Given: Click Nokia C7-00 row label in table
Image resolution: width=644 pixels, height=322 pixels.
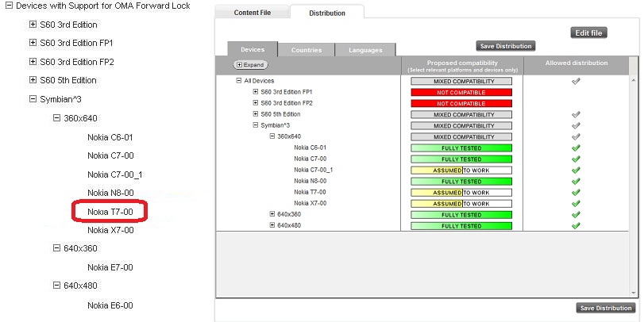Looking at the screenshot, I should (310, 159).
